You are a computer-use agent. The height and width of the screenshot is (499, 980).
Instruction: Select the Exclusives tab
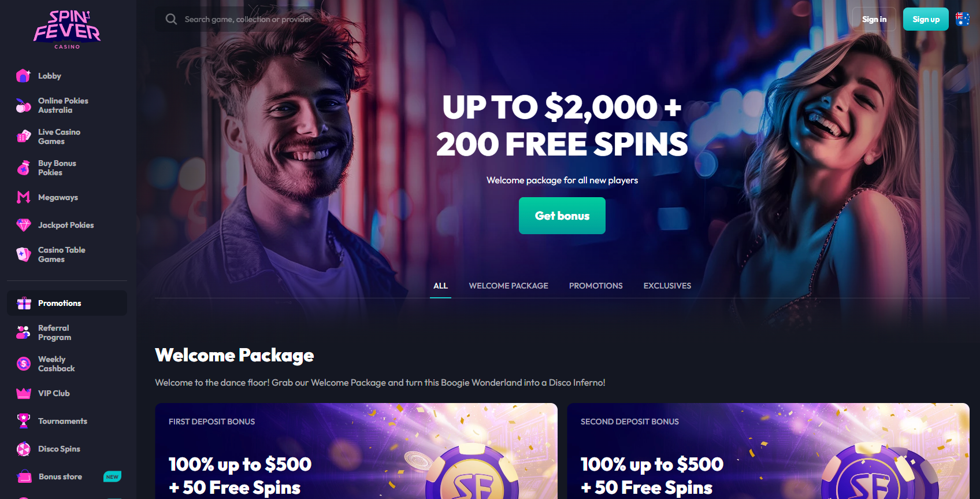coord(667,286)
